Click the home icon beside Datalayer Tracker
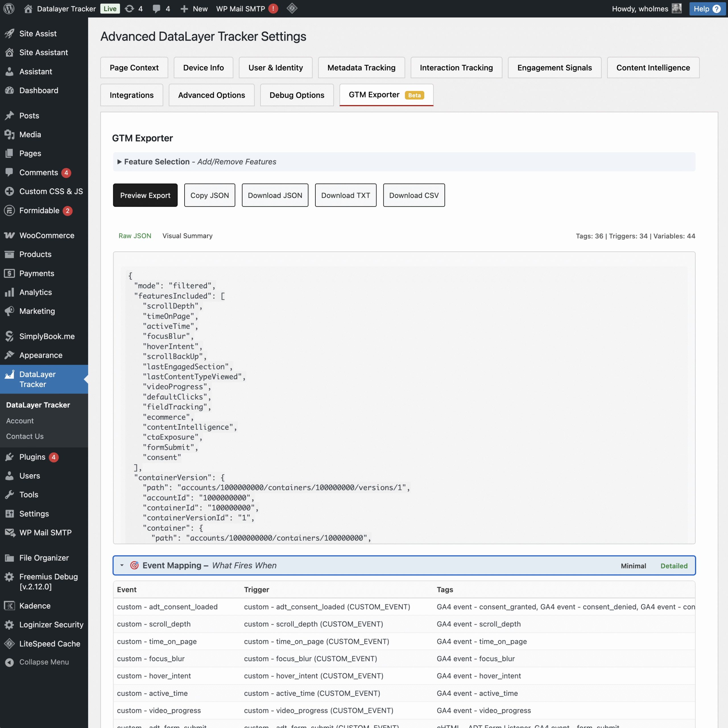The height and width of the screenshot is (728, 728). coord(28,9)
